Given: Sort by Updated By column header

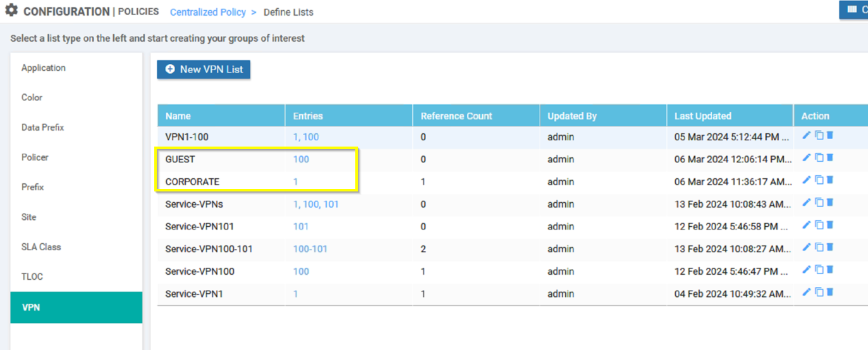Looking at the screenshot, I should click(603, 116).
